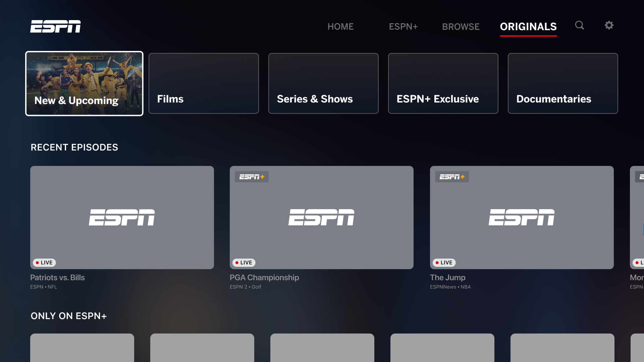The height and width of the screenshot is (362, 644).
Task: Click the Patriots vs. Bills title
Action: [x=57, y=278]
